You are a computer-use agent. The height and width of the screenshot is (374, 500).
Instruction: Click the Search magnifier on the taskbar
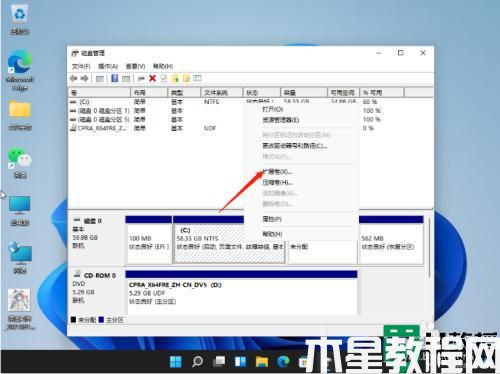click(197, 361)
